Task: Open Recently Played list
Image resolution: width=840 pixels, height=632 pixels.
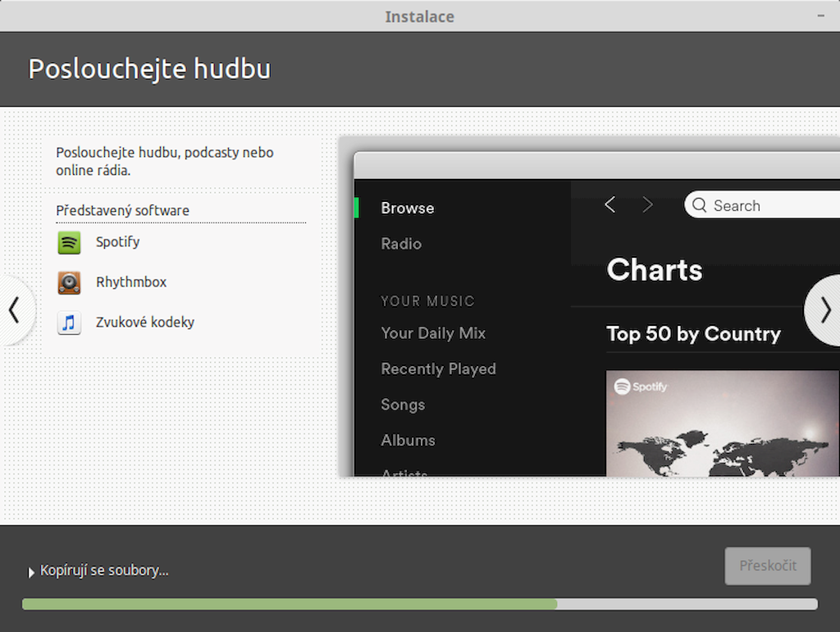Action: (x=438, y=369)
